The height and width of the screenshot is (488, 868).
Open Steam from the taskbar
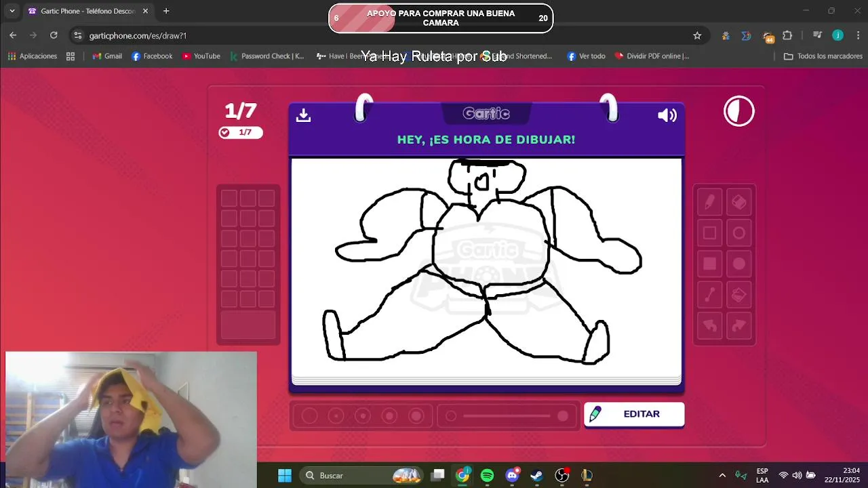pos(536,476)
